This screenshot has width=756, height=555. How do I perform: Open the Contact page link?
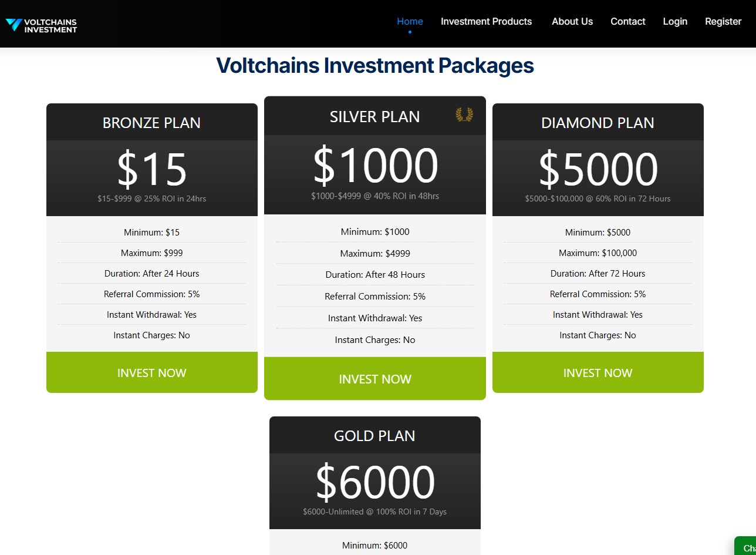pyautogui.click(x=627, y=22)
